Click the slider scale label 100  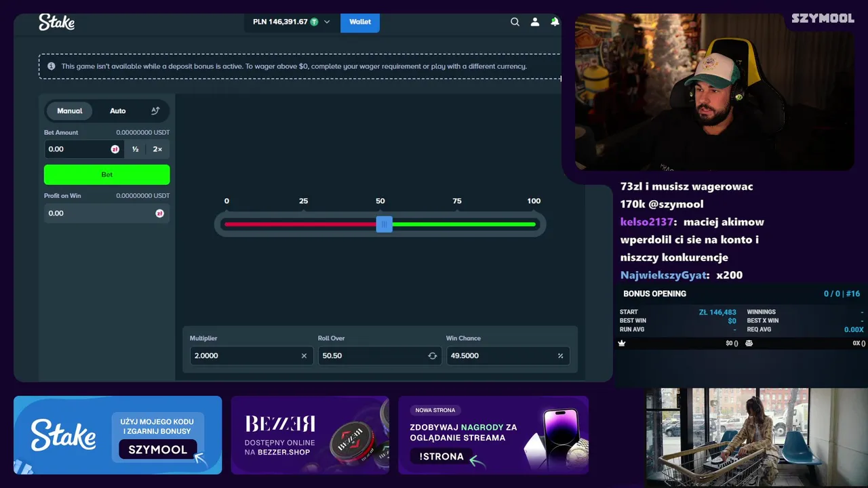point(534,201)
